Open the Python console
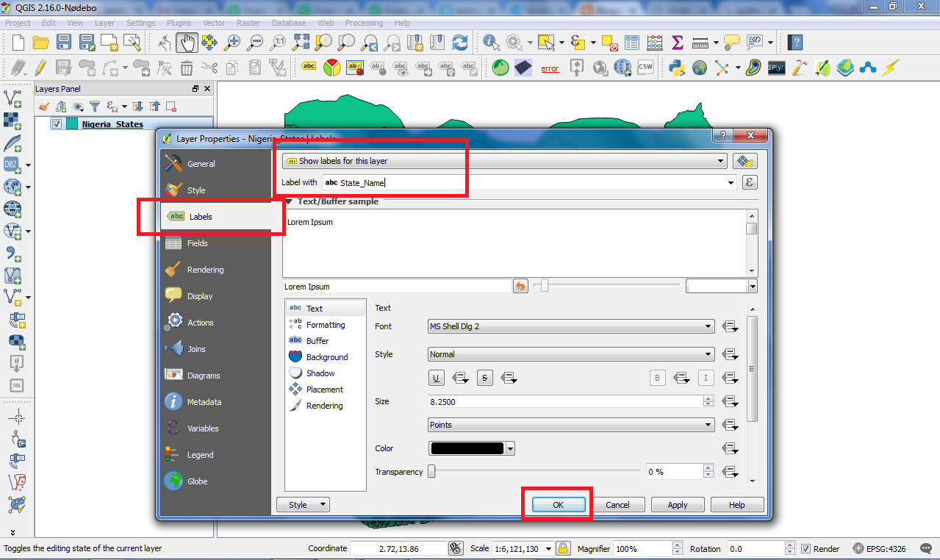940x560 pixels. coord(677,68)
